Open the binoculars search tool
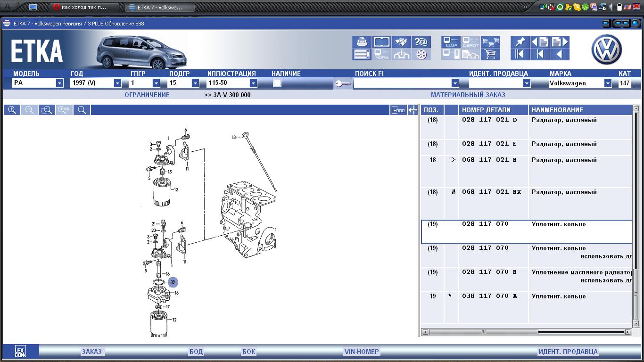Image resolution: width=644 pixels, height=362 pixels. 401,42
